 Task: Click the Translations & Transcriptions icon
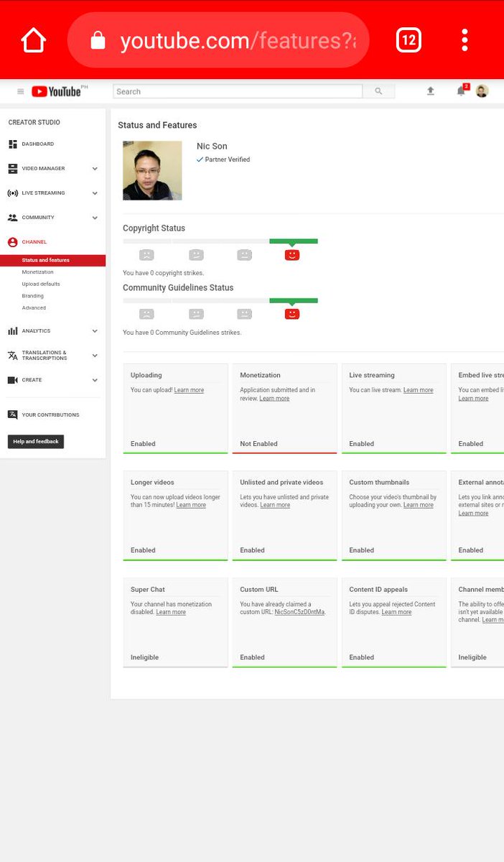[x=13, y=356]
